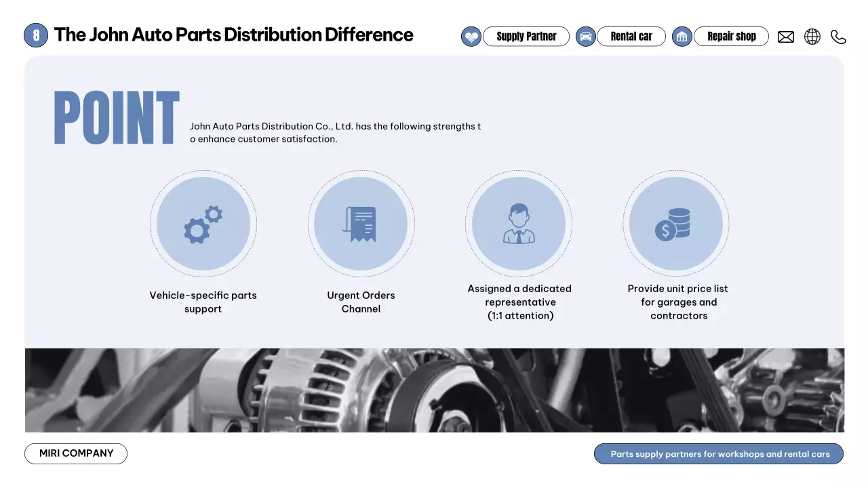Select the slide title about John Auto Parts
The height and width of the screenshot is (488, 868).
point(234,35)
